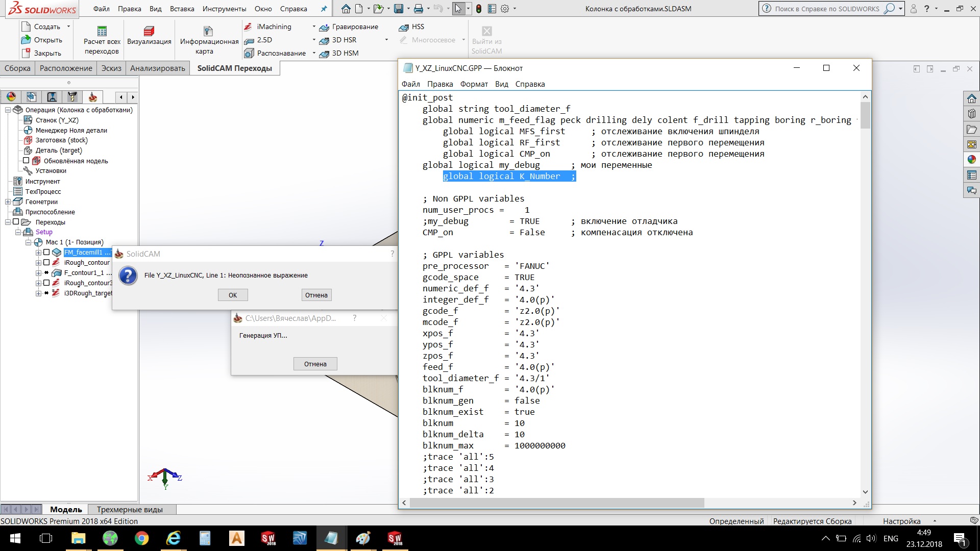Click the Гравирование toolbar icon
This screenshot has width=980, height=551.
tap(324, 27)
